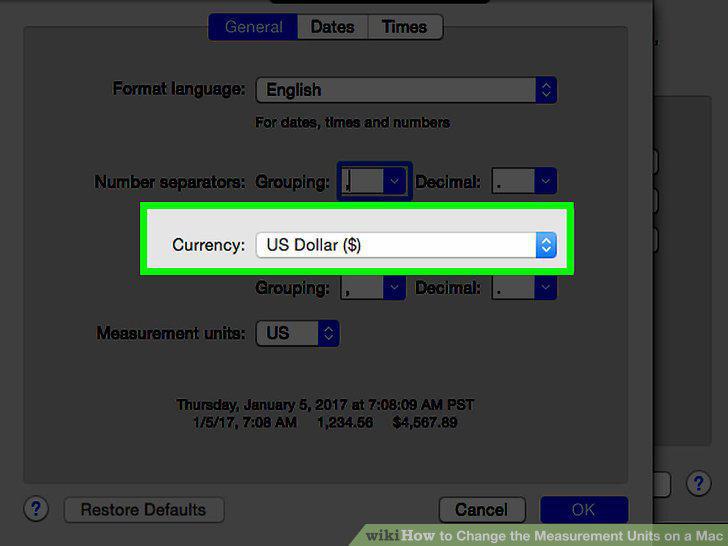Click the help icon in the background window
The image size is (728, 546).
pyautogui.click(x=698, y=483)
